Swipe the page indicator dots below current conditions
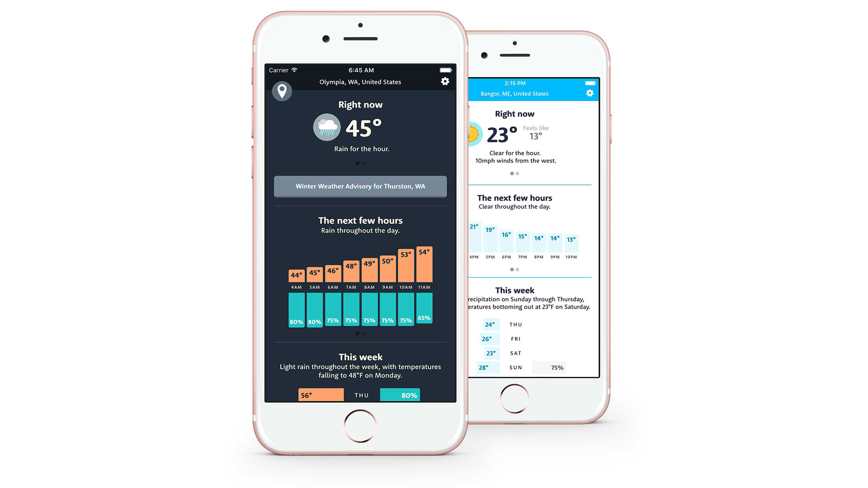 364,164
